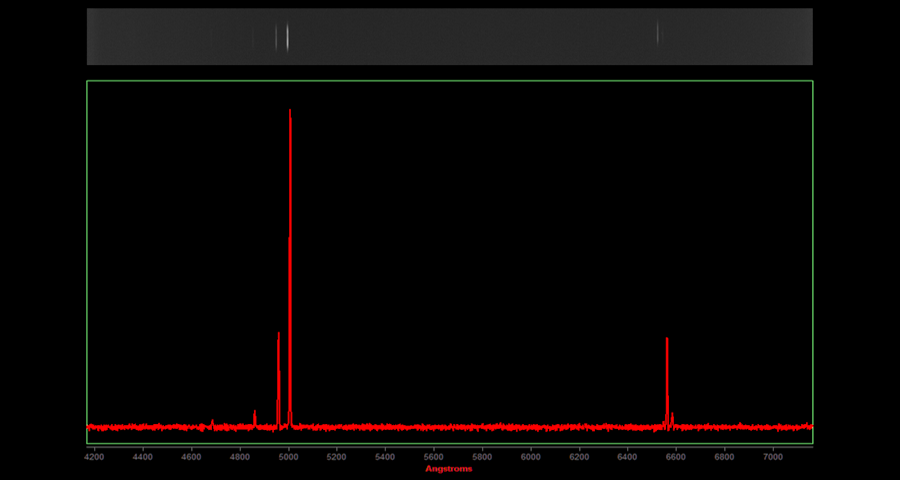900x480 pixels.
Task: Click the 6800 tick label
Action: [x=724, y=456]
